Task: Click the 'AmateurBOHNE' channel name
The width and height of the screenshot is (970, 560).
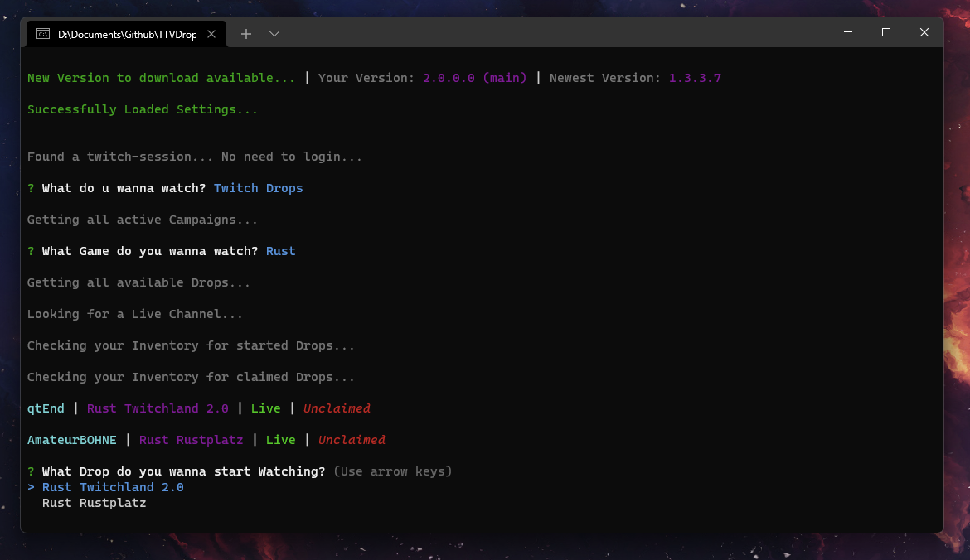Action: 72,440
